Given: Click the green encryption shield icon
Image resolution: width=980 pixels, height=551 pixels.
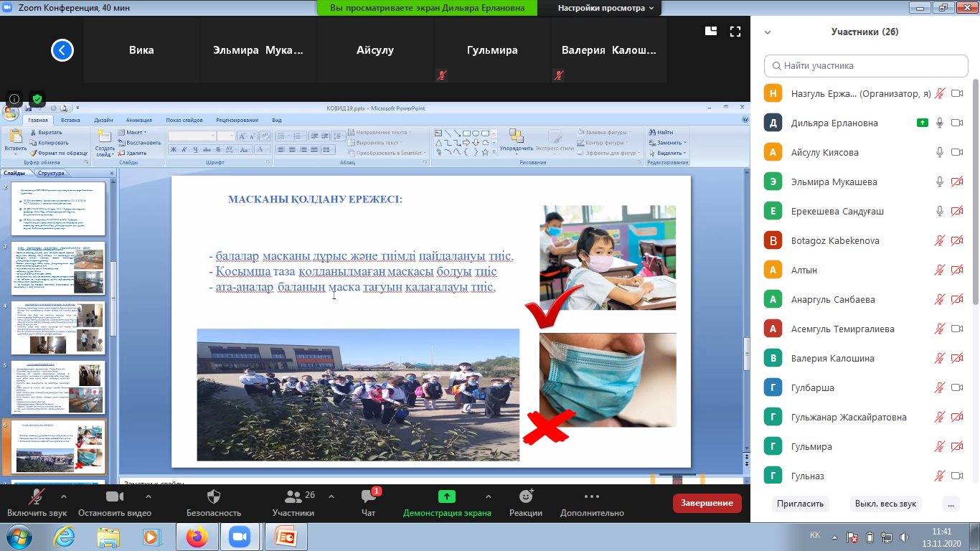Looking at the screenshot, I should click(x=37, y=99).
